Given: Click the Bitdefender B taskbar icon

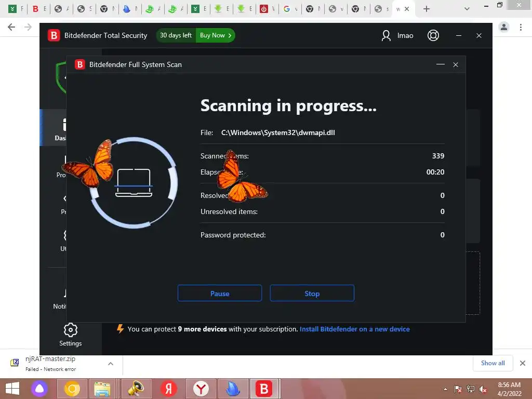Looking at the screenshot, I should click(x=264, y=389).
